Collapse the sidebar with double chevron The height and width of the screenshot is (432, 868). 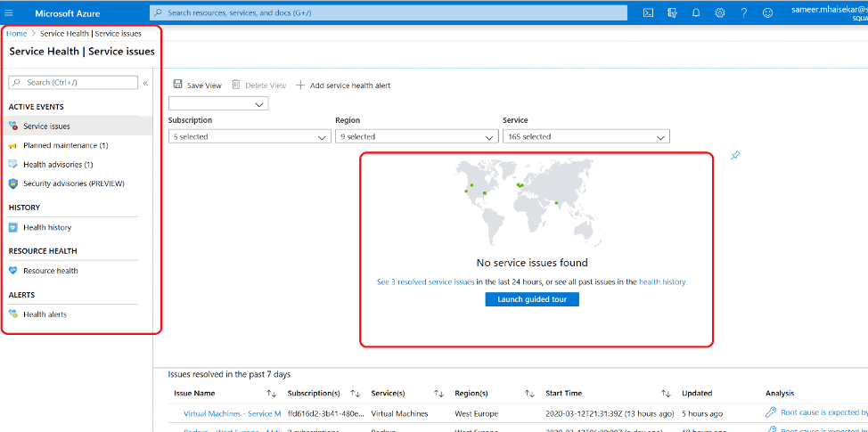(x=145, y=83)
